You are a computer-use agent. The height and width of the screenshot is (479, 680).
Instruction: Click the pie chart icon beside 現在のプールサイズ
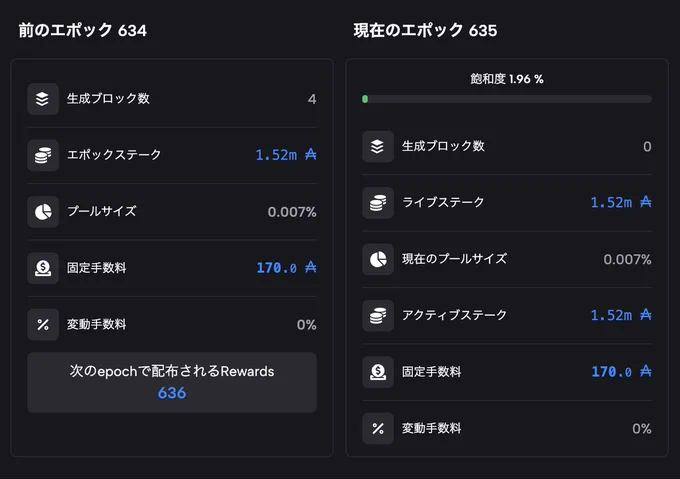point(378,259)
